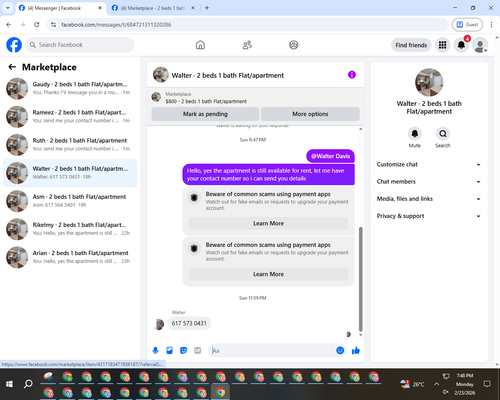Open the emoji picker in message box

pos(340,350)
